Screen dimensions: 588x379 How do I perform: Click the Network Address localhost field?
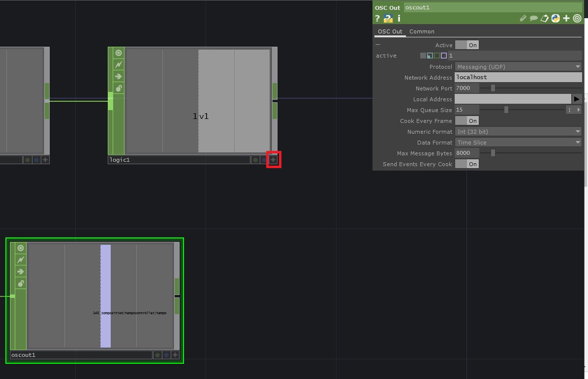518,78
